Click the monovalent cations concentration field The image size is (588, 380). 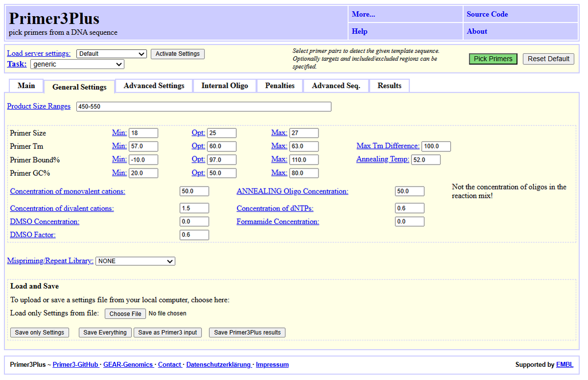(195, 191)
